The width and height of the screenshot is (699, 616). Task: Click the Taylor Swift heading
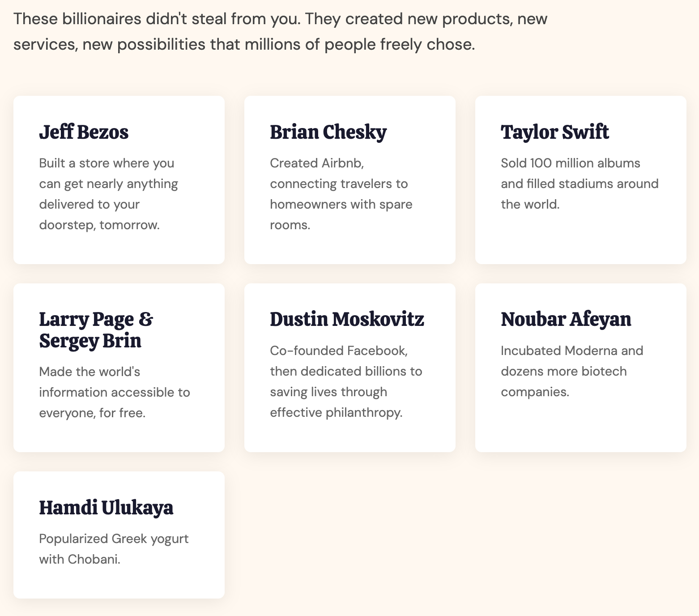coord(554,133)
